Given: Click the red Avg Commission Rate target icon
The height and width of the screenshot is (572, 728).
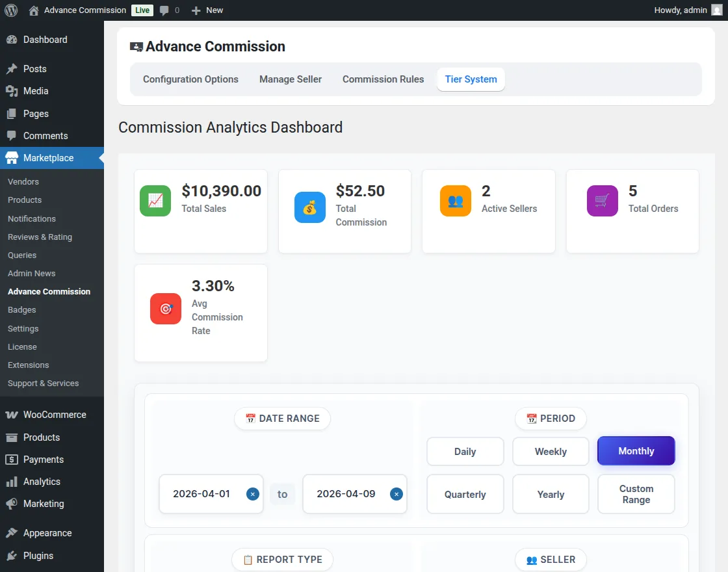Looking at the screenshot, I should (166, 309).
